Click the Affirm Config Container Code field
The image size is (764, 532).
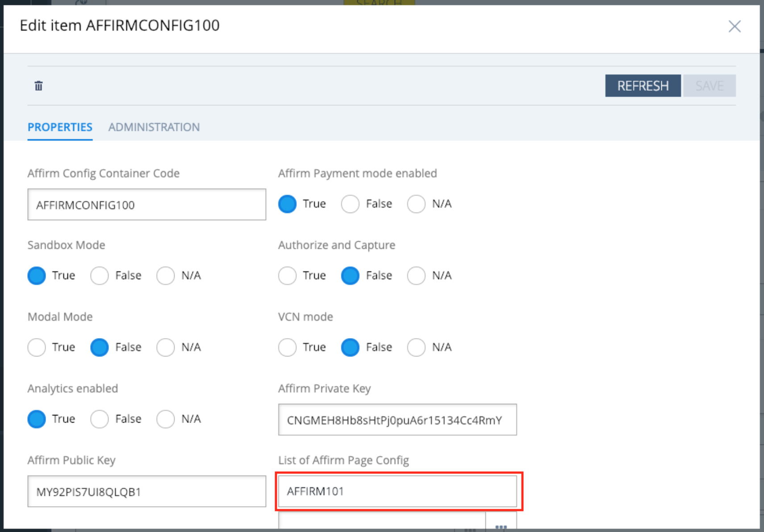146,205
